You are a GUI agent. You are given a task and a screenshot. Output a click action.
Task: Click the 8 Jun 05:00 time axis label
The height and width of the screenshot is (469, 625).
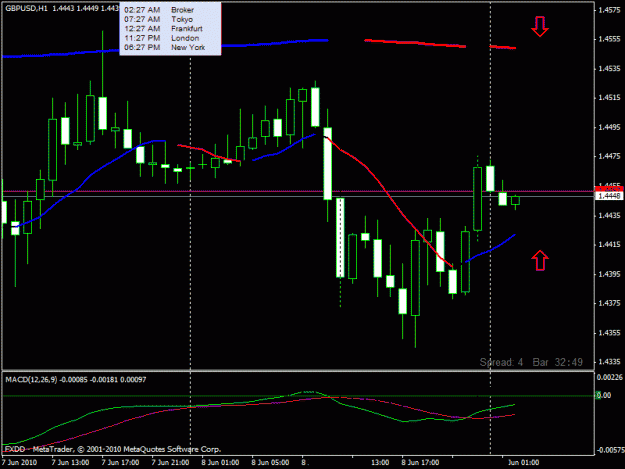click(x=270, y=463)
